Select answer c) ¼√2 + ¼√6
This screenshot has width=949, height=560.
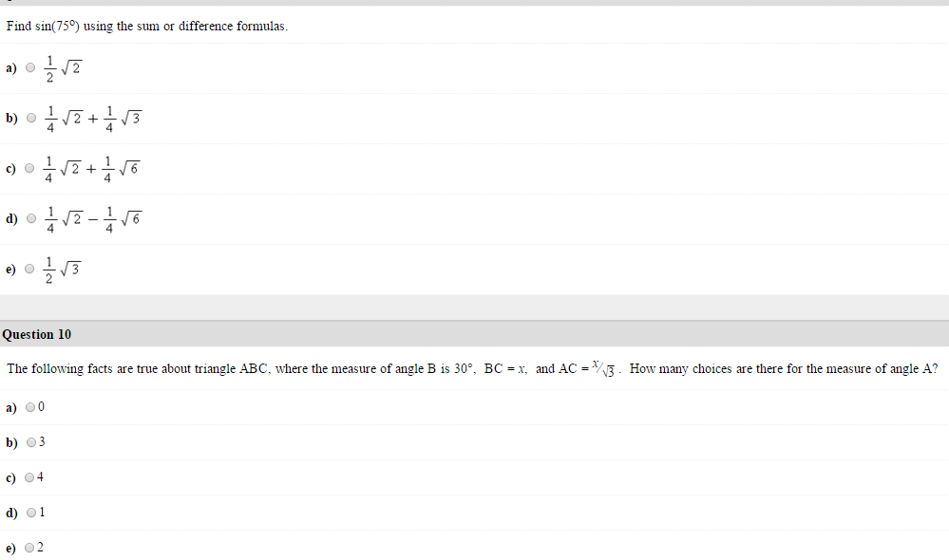click(29, 166)
